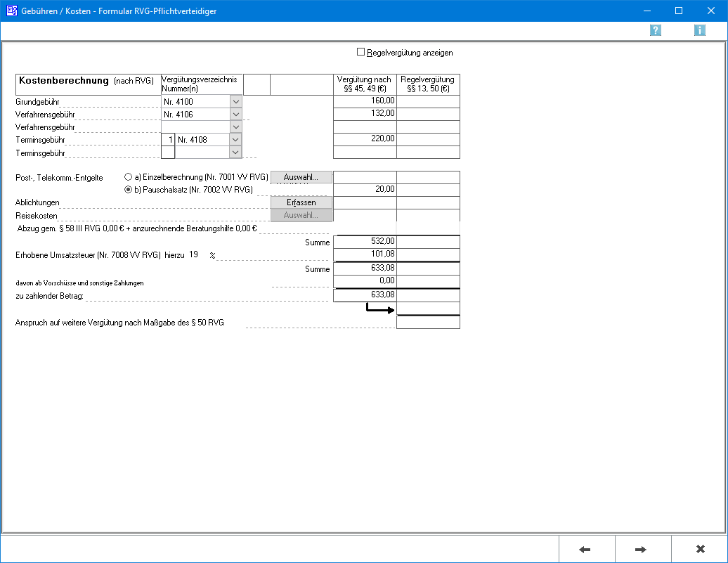
Task: Click the help question mark icon
Action: (656, 30)
